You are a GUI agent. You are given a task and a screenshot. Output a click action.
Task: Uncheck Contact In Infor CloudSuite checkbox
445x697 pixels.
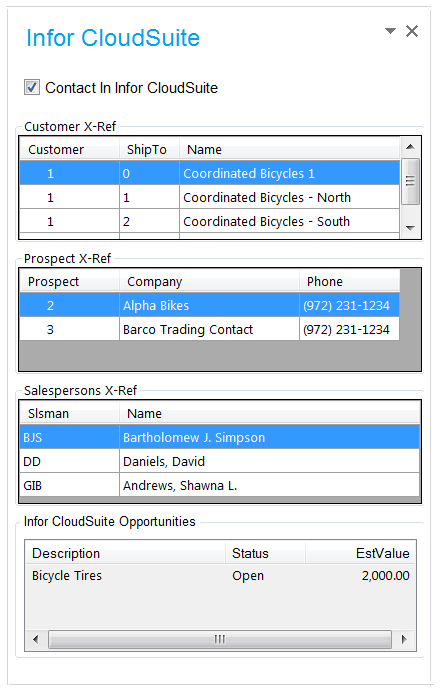[x=32, y=87]
